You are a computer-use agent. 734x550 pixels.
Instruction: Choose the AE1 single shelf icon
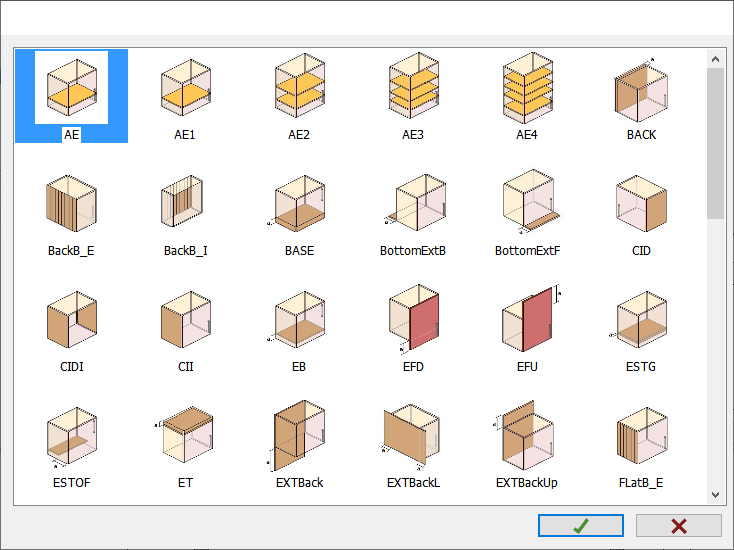coord(186,88)
